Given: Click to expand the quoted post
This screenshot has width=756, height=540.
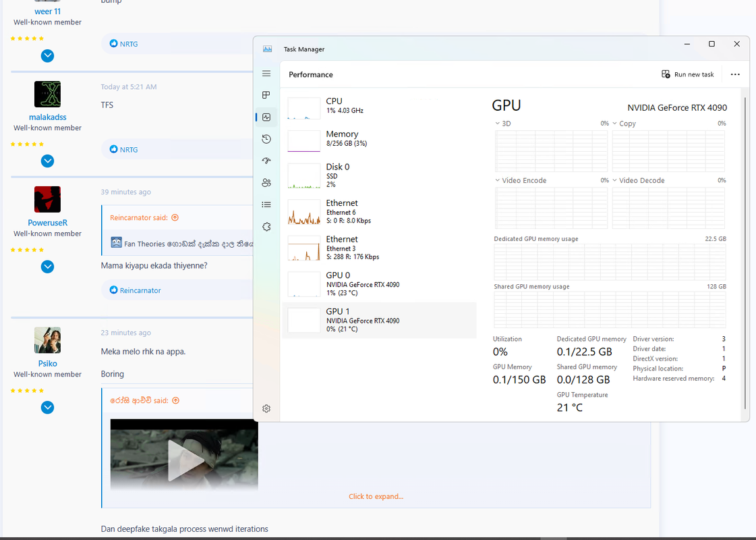Looking at the screenshot, I should coord(376,496).
